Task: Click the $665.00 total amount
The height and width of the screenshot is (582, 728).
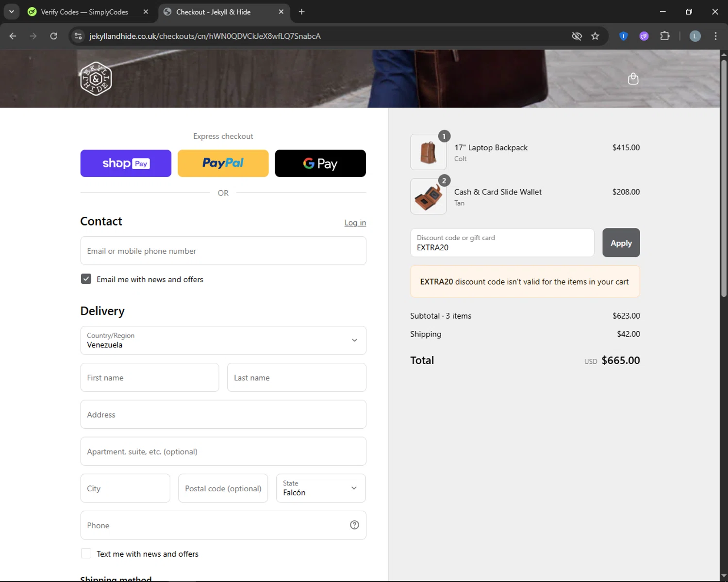Action: [x=621, y=360]
